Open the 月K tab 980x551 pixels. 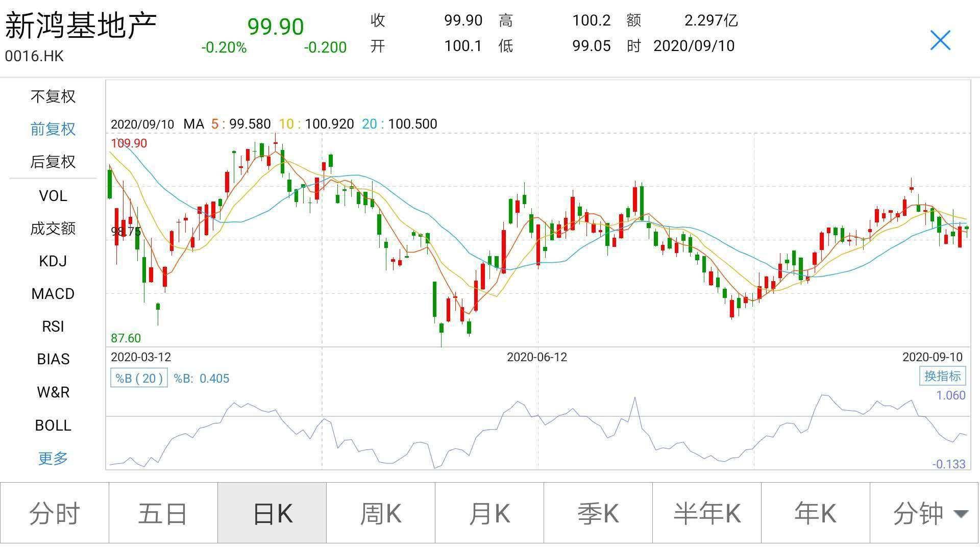click(489, 513)
